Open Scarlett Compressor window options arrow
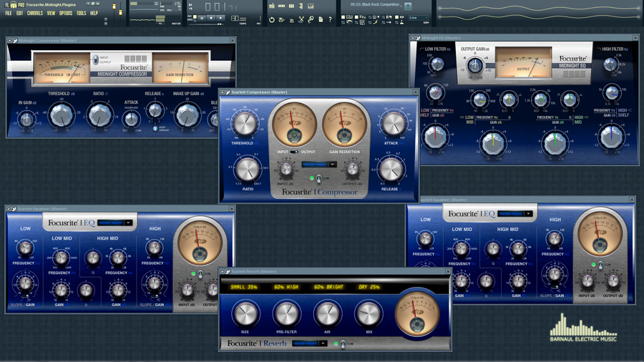The image size is (644, 362). point(223,92)
